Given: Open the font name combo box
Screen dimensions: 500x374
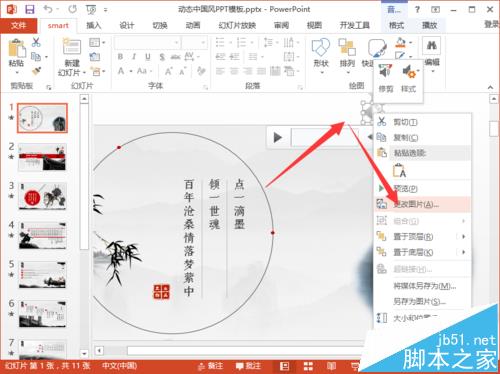Looking at the screenshot, I should (147, 43).
